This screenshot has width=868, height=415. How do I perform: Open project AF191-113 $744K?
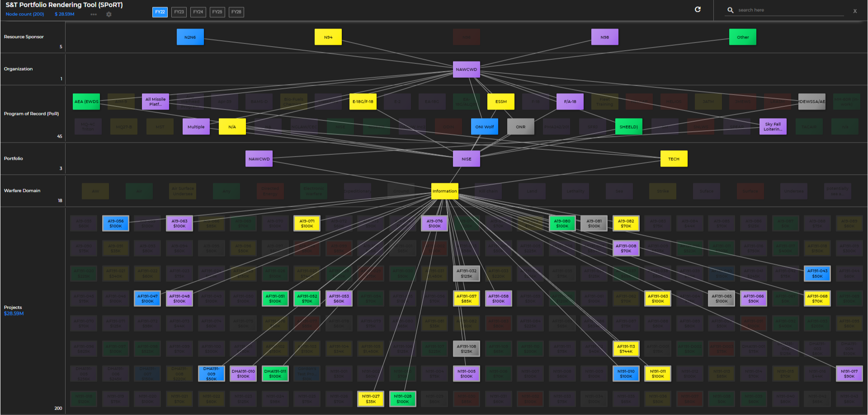(626, 348)
